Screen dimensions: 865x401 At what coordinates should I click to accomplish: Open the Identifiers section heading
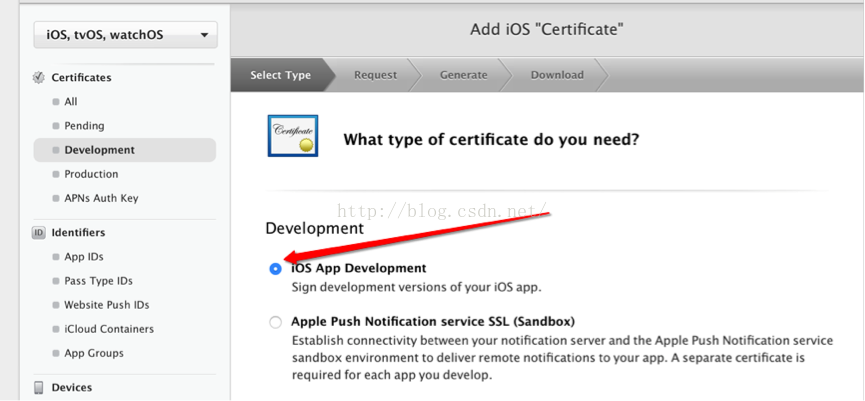78,233
